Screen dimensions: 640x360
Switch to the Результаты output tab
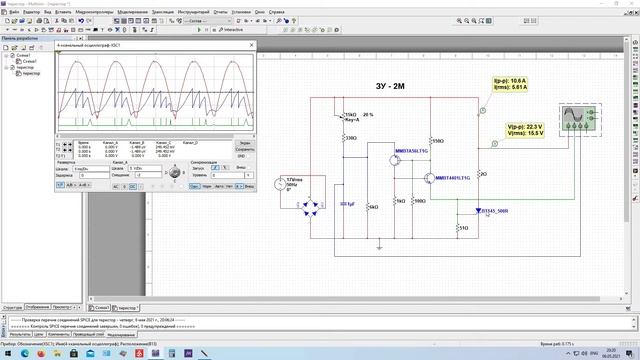pyautogui.click(x=20, y=335)
